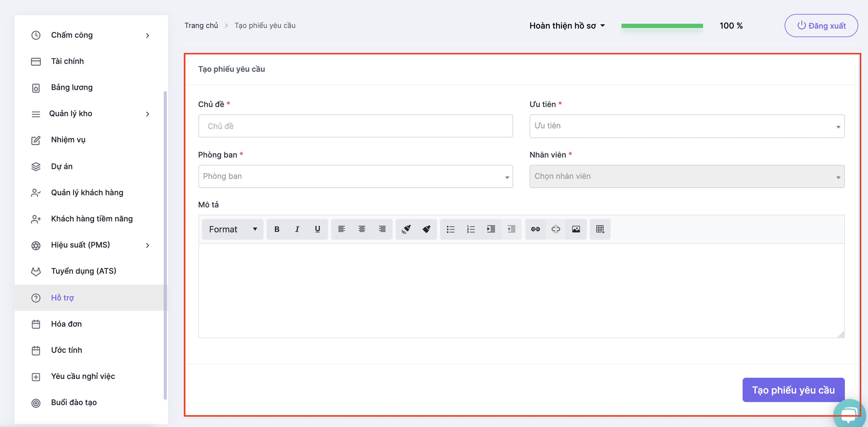Click the Tài chính card icon
The width and height of the screenshot is (868, 427).
coord(36,61)
